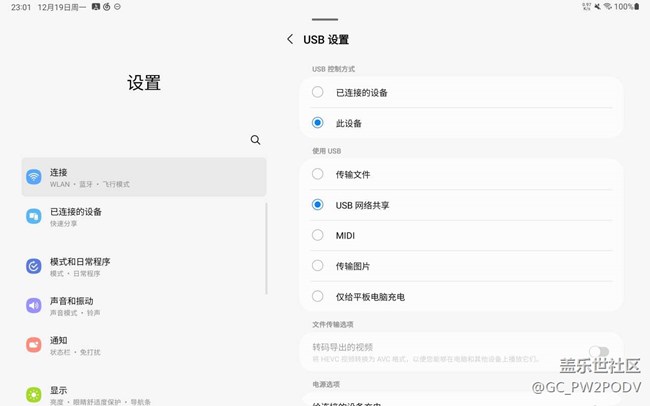Tap the 声音和振动 speaker icon
Image resolution: width=650 pixels, height=406 pixels.
click(34, 305)
